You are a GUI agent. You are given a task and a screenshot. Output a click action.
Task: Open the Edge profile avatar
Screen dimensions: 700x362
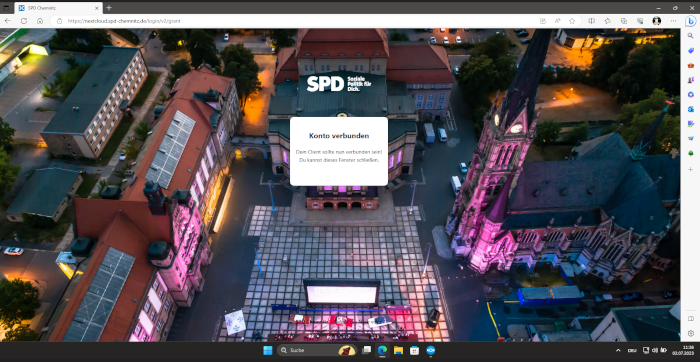(657, 21)
